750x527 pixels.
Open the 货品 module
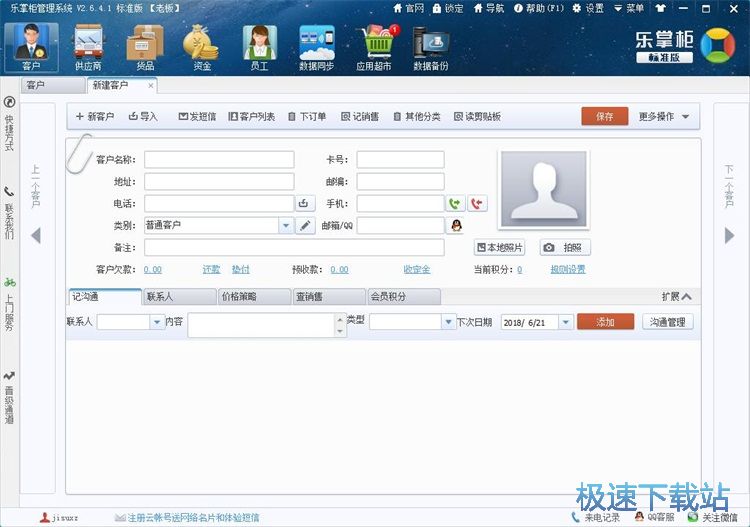coord(145,47)
